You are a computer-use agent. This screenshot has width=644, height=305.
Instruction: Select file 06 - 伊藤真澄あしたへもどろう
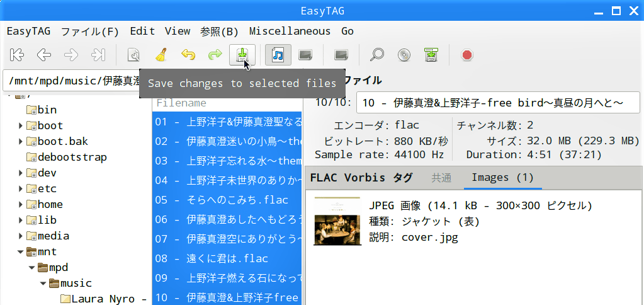(x=227, y=219)
